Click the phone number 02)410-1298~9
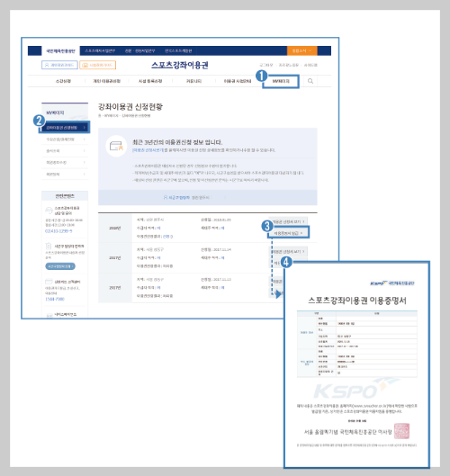 click(x=58, y=231)
